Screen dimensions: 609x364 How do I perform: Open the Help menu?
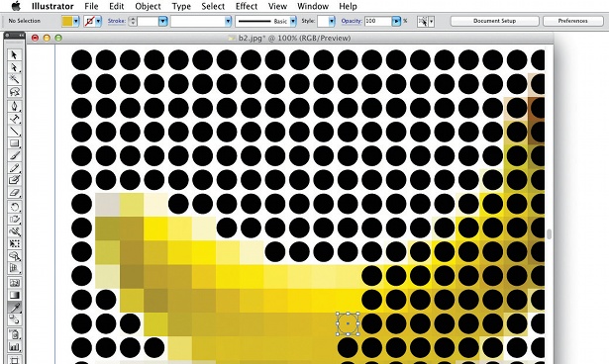point(348,6)
